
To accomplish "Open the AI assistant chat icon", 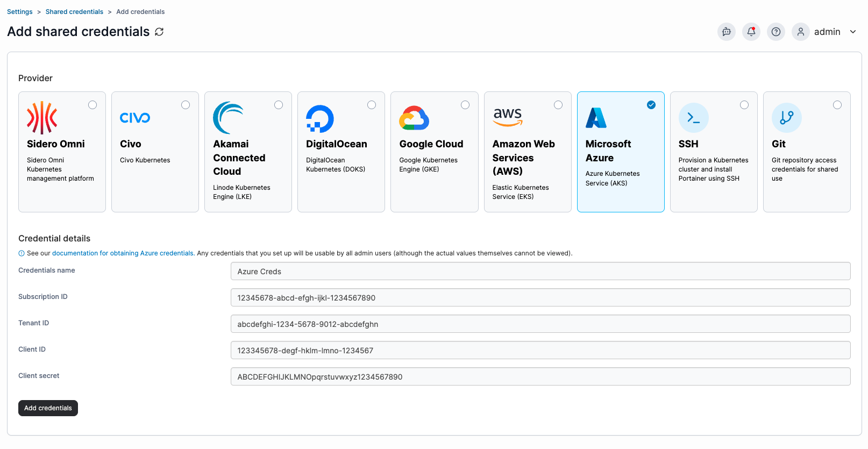I will 727,32.
